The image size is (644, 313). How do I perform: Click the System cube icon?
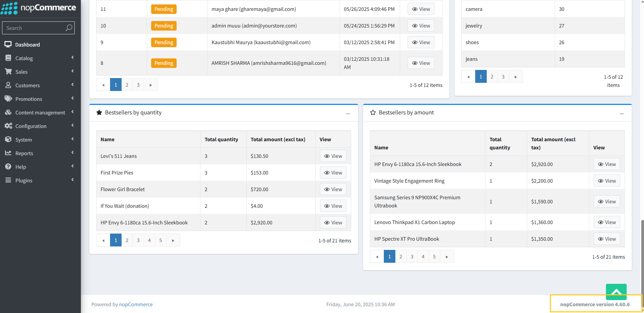point(8,140)
